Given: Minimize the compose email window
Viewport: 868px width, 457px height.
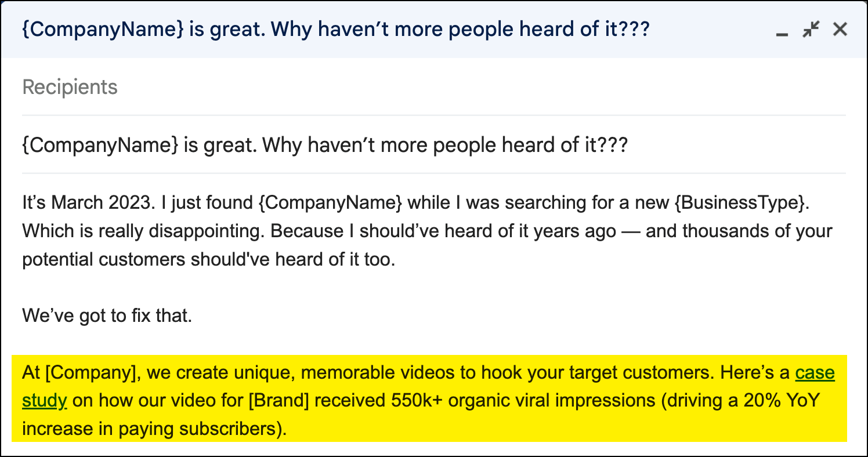Looking at the screenshot, I should (x=782, y=35).
